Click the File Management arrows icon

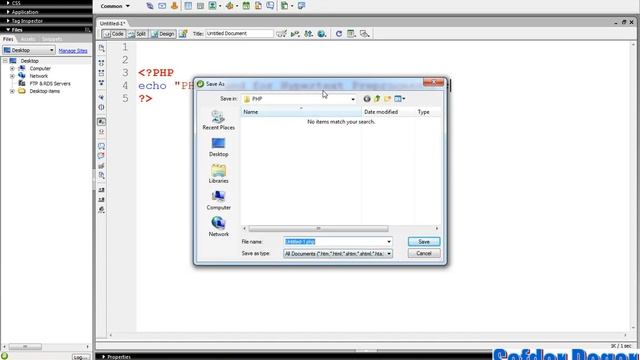point(308,33)
